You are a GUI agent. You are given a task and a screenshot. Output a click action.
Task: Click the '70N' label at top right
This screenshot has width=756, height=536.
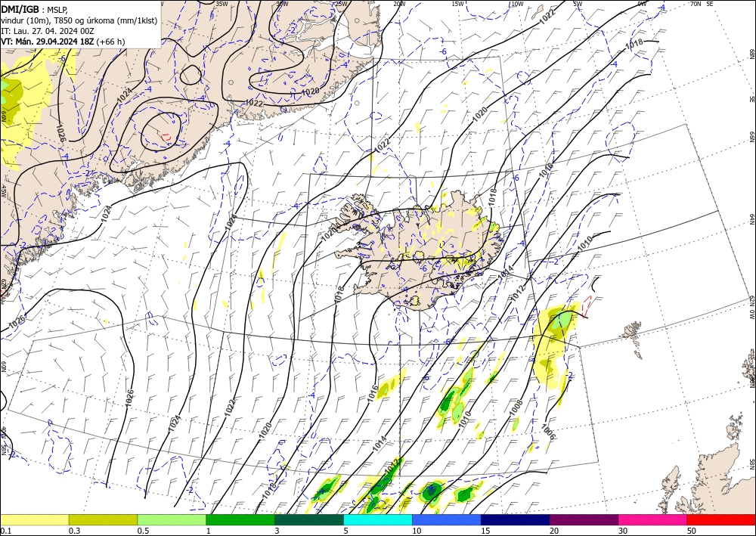[x=696, y=3]
